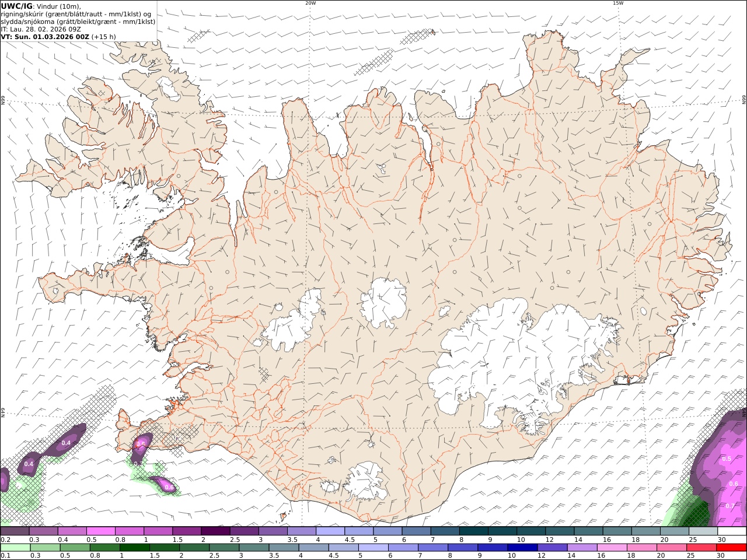Select the bright pink snow-scale swatch at 0.5

[100, 531]
